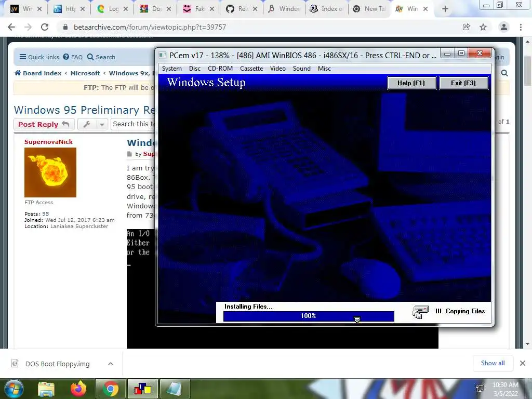
Task: Launch Firefox from taskbar
Action: pyautogui.click(x=78, y=389)
